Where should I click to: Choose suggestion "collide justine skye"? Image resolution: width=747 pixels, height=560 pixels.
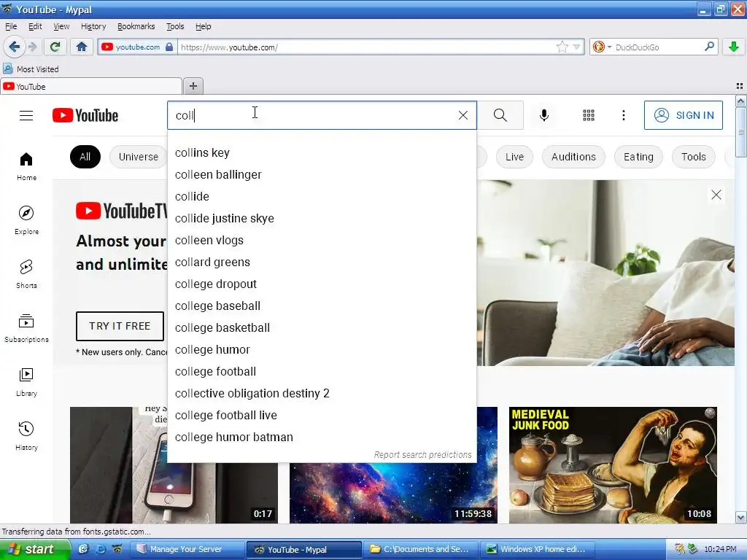[322, 219]
